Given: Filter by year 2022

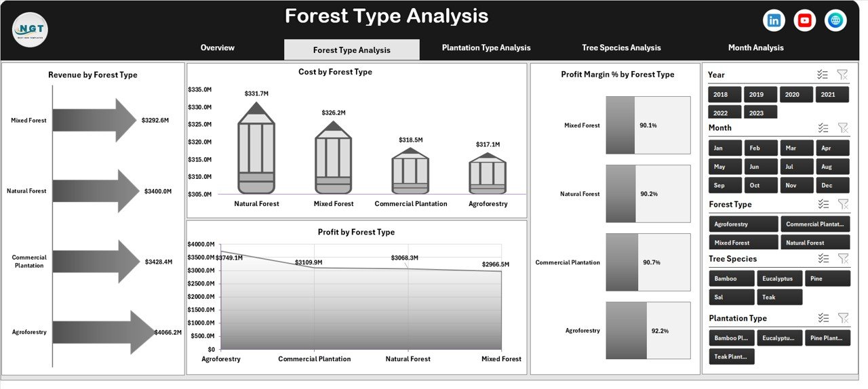Looking at the screenshot, I should pyautogui.click(x=725, y=112).
